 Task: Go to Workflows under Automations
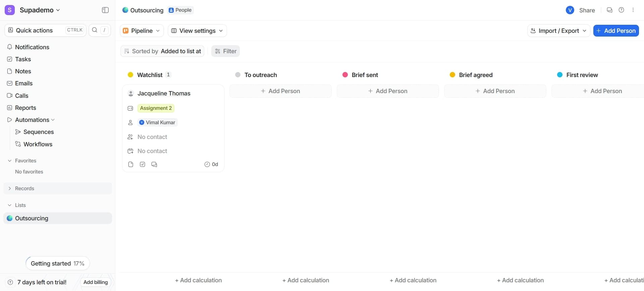38,144
